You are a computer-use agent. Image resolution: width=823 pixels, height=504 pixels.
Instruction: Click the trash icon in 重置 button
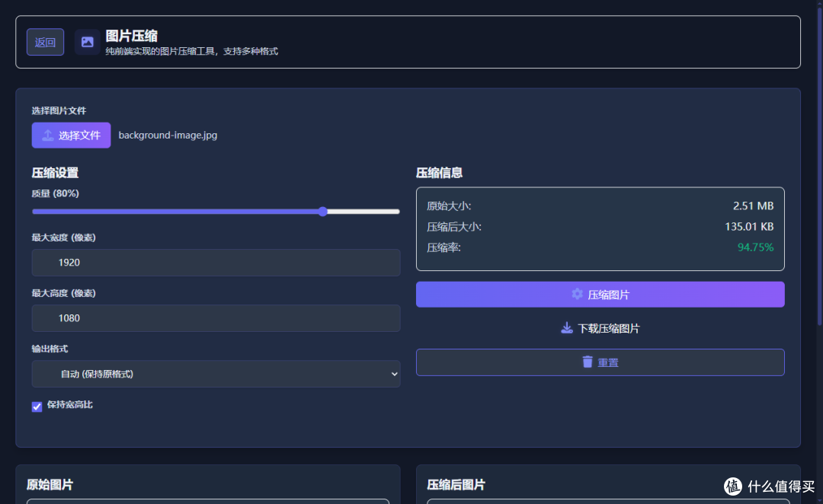(588, 362)
